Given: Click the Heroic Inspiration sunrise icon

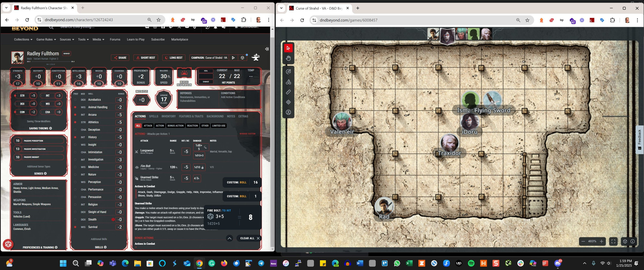Looking at the screenshot, I should 184,73.
